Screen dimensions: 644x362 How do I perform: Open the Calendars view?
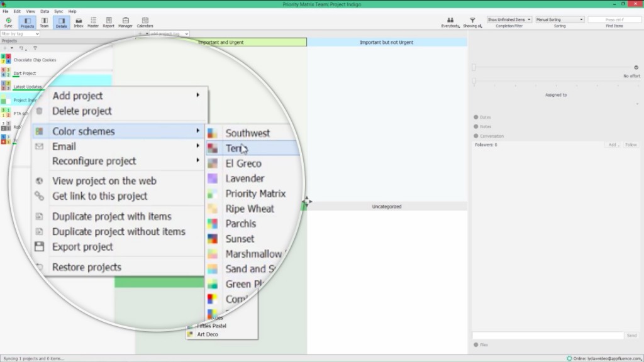pyautogui.click(x=145, y=21)
